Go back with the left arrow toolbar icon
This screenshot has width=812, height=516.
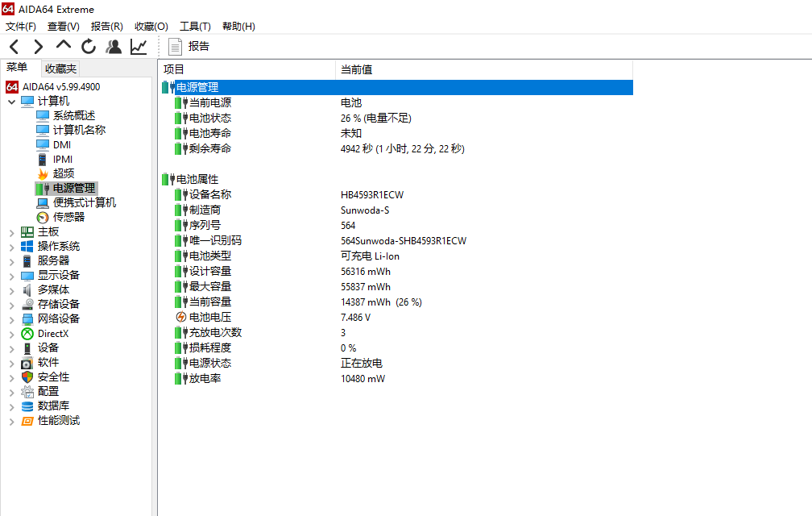pyautogui.click(x=14, y=47)
